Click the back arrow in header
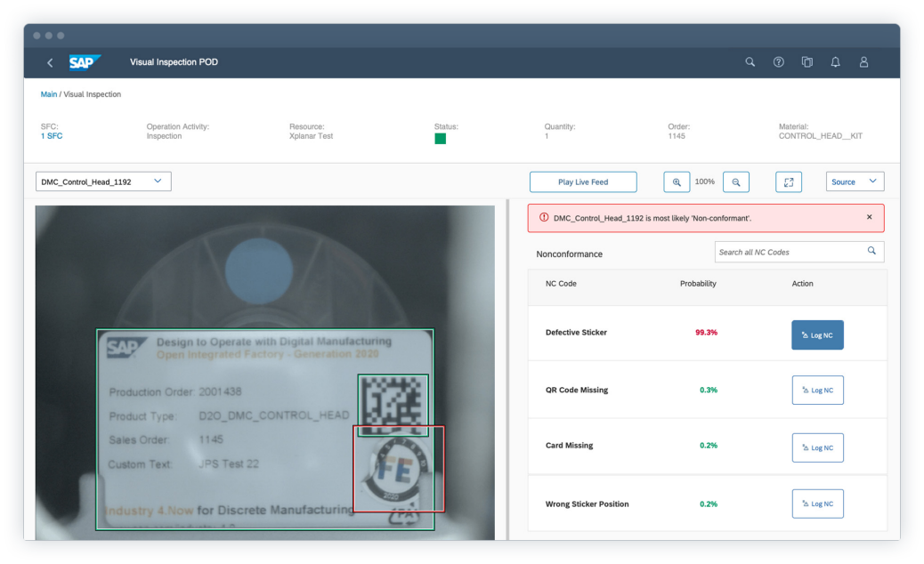Image resolution: width=924 pixels, height=564 pixels. pos(50,62)
